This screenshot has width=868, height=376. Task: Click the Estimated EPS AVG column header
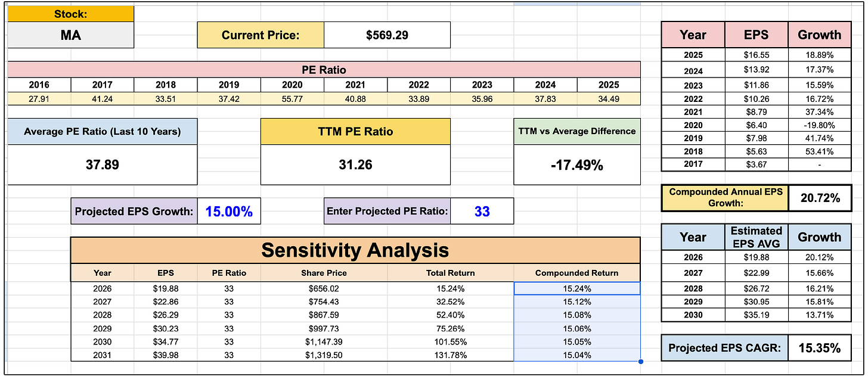(x=757, y=237)
